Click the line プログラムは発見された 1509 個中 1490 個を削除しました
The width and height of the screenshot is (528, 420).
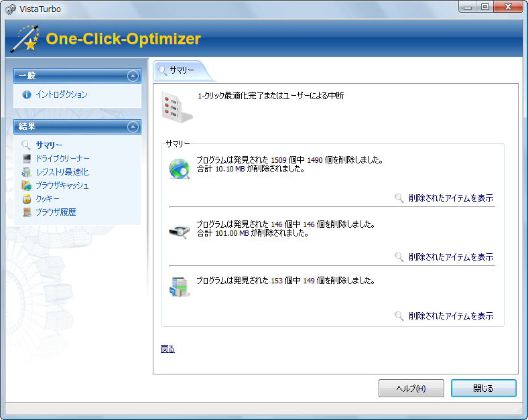290,160
